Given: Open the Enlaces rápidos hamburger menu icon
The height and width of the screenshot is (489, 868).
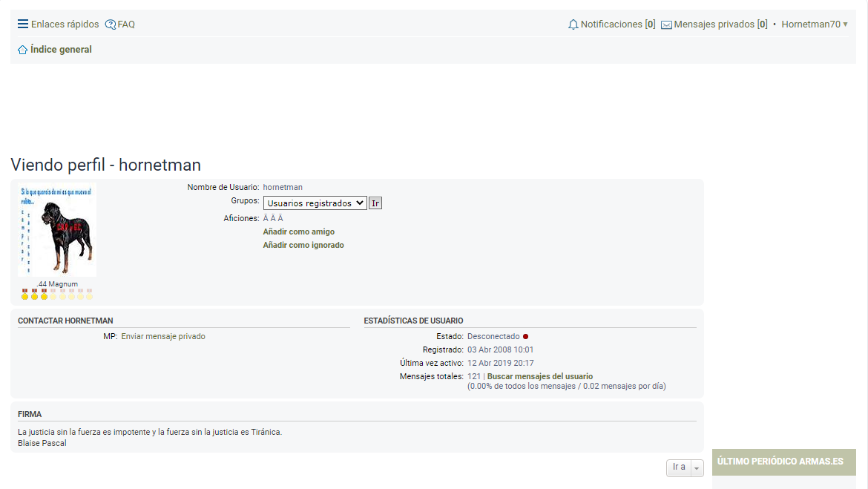Looking at the screenshot, I should click(23, 24).
